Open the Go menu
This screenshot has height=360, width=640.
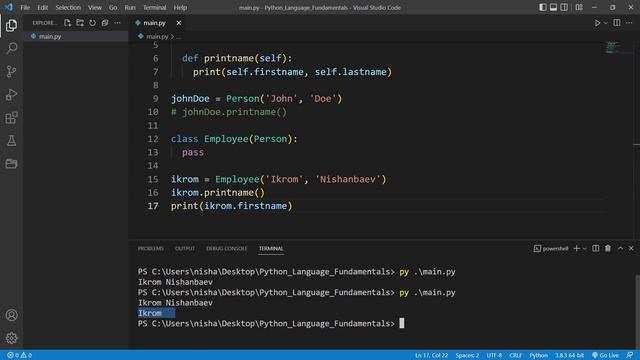click(113, 7)
